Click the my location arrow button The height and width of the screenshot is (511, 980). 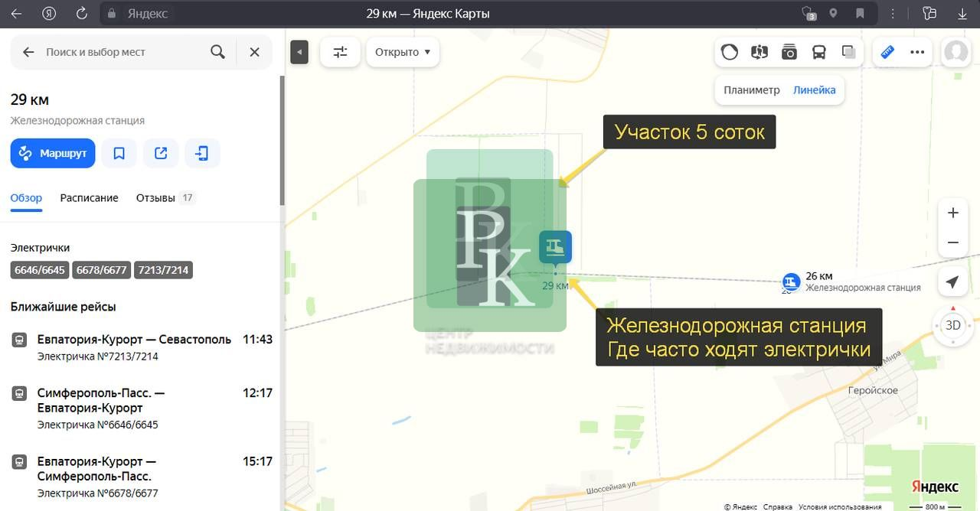click(x=952, y=282)
